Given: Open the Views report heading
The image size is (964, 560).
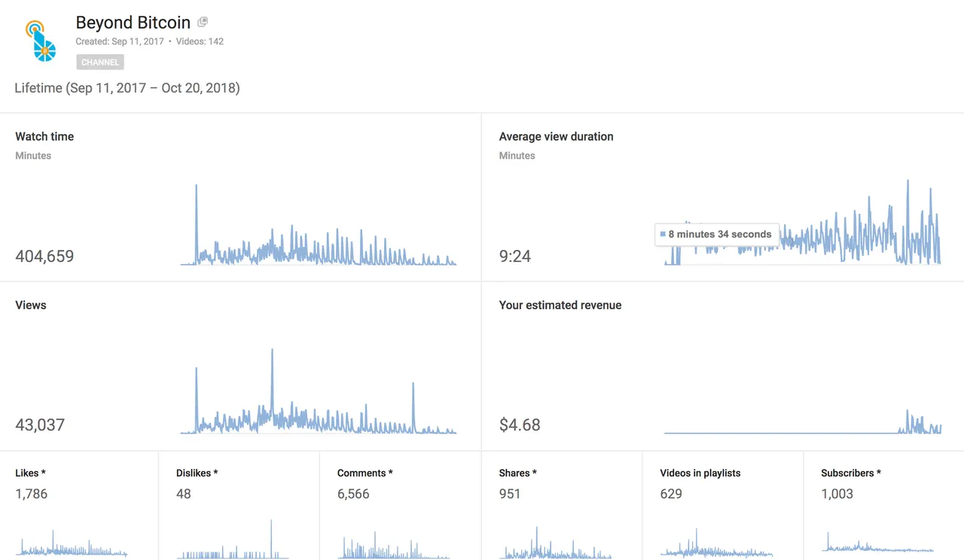Looking at the screenshot, I should tap(31, 305).
